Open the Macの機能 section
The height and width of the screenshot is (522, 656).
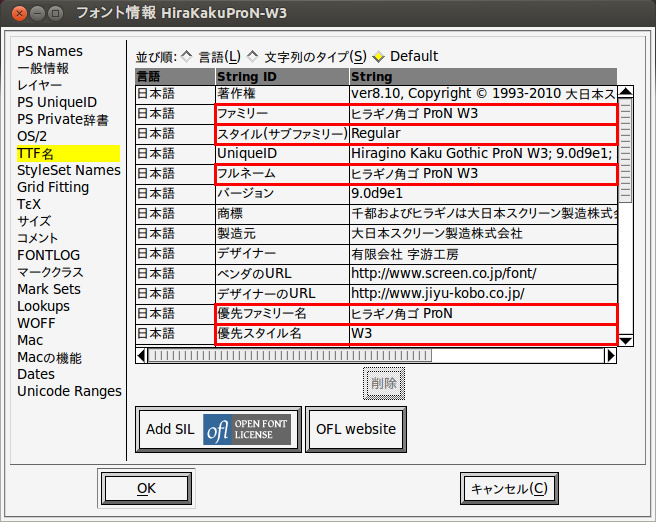(49, 357)
